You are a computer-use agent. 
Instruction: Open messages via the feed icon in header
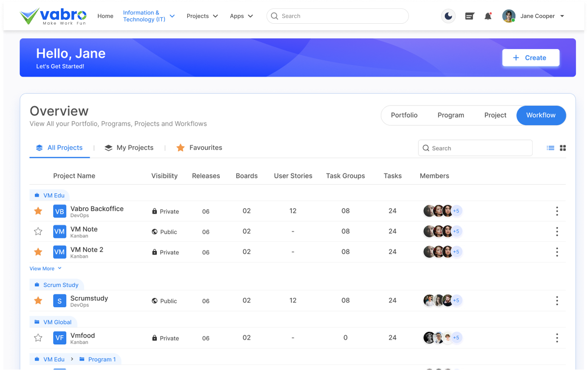pos(469,15)
